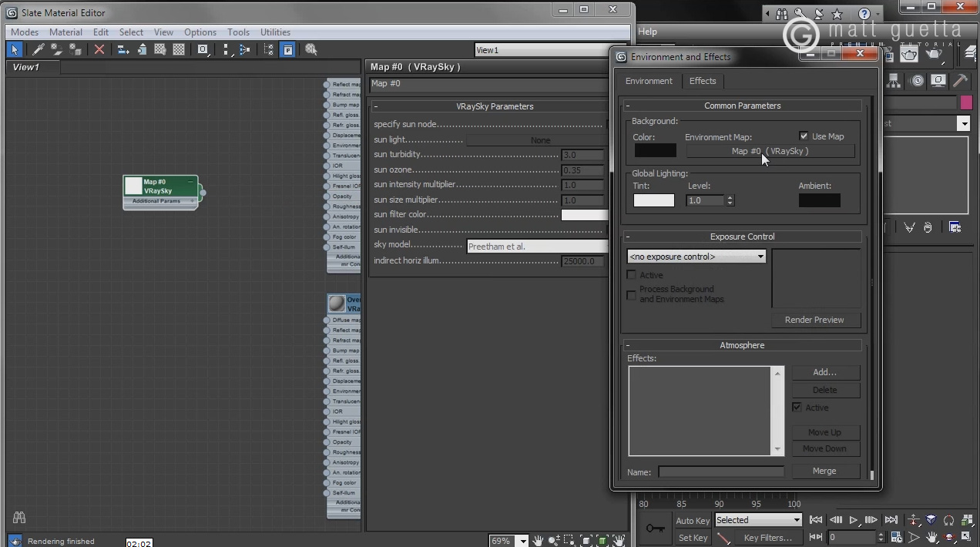This screenshot has width=980, height=547.
Task: Click the Material ID Channel icon
Action: click(x=203, y=49)
